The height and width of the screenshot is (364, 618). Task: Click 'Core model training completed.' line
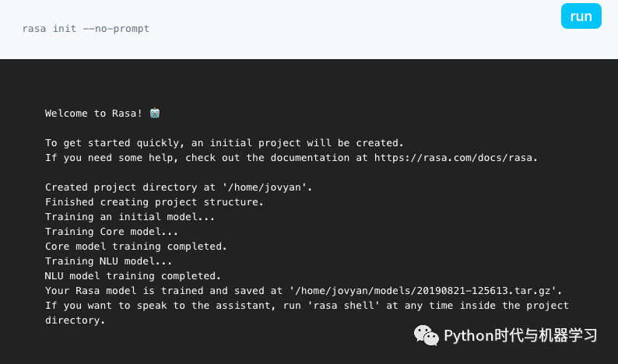135,247
